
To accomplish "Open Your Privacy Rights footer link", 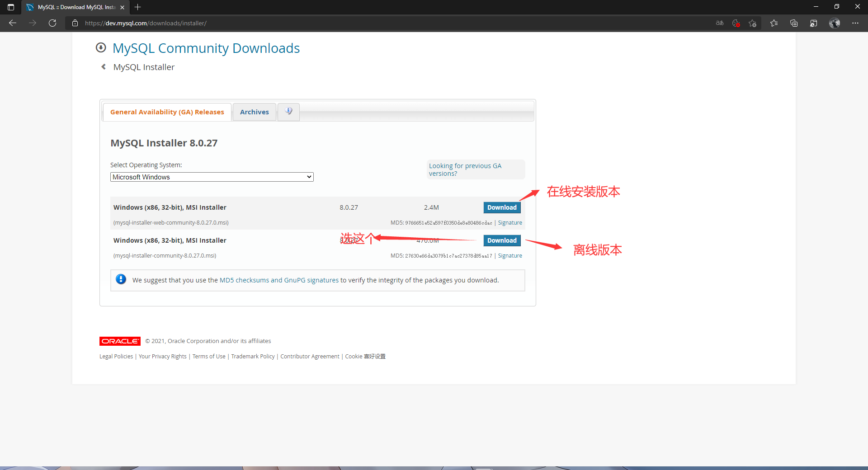I will pos(163,357).
